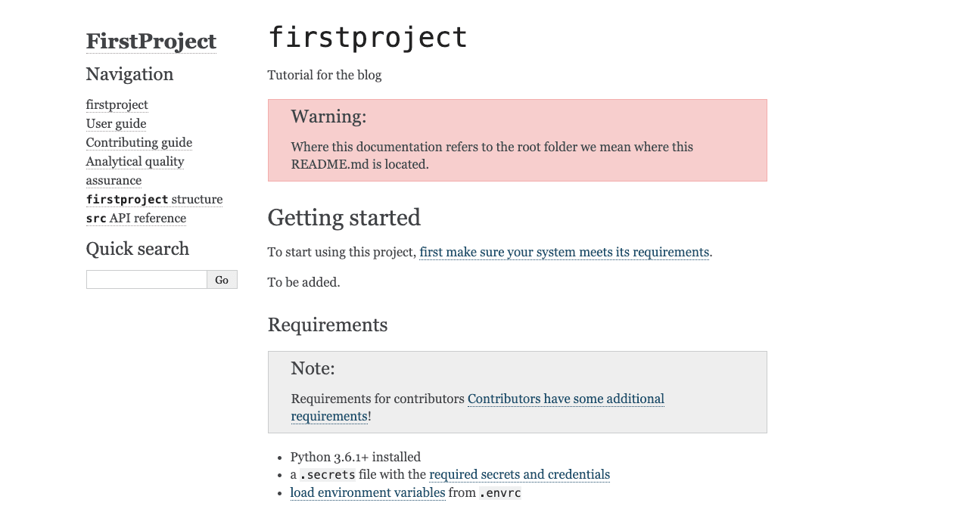Click the .envrc code text
The height and width of the screenshot is (509, 980).
pyautogui.click(x=500, y=493)
